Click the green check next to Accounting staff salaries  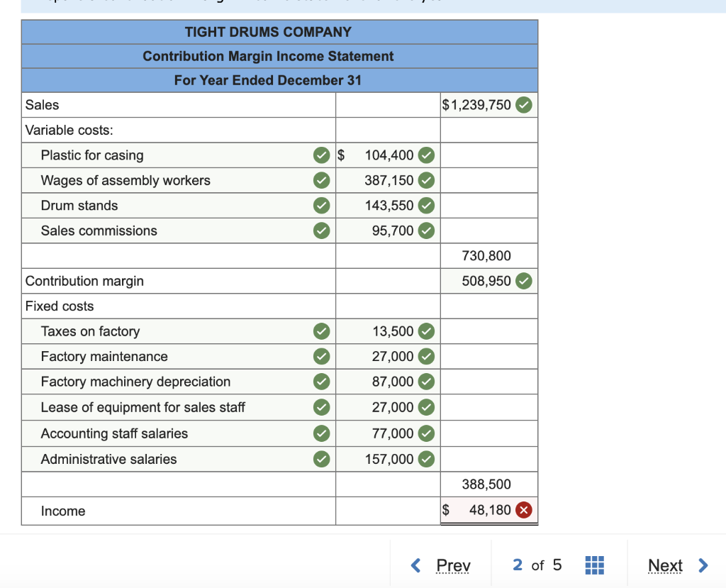[321, 433]
